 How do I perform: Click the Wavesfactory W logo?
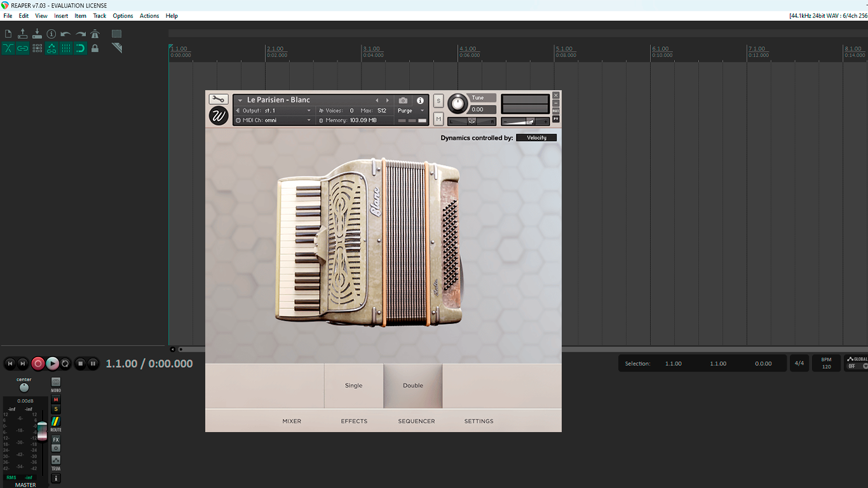(219, 116)
